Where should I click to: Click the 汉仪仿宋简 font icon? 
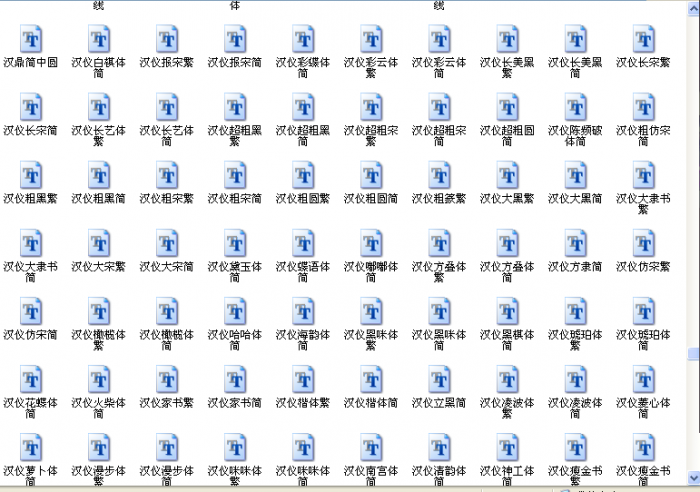[31, 312]
